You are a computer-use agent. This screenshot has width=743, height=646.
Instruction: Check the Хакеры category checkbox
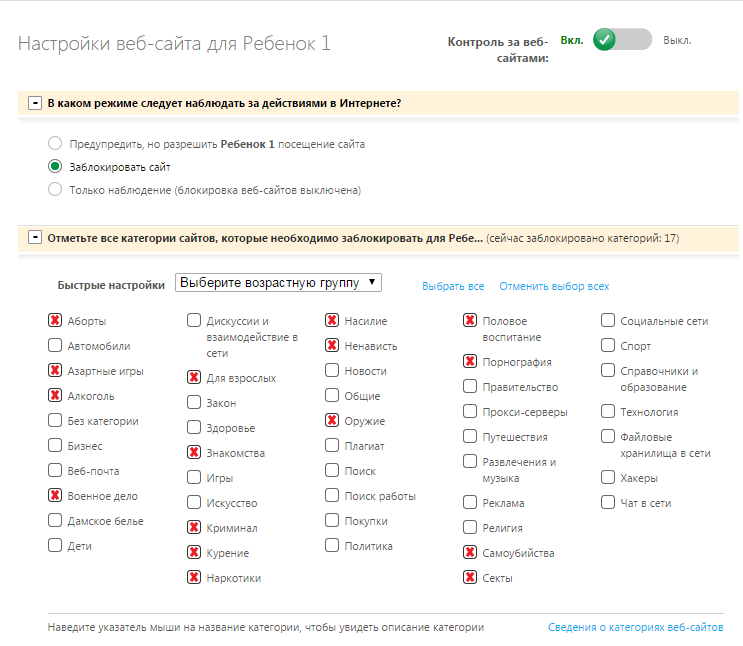pyautogui.click(x=608, y=478)
